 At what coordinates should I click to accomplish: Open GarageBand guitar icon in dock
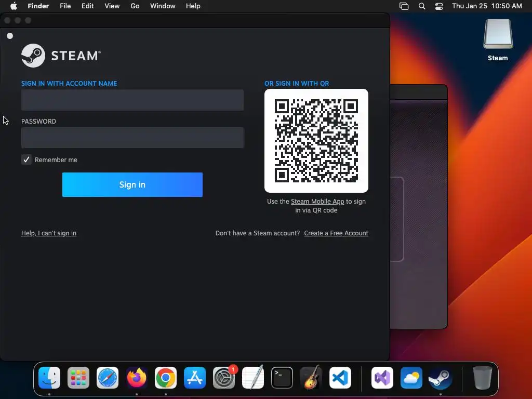tap(311, 378)
